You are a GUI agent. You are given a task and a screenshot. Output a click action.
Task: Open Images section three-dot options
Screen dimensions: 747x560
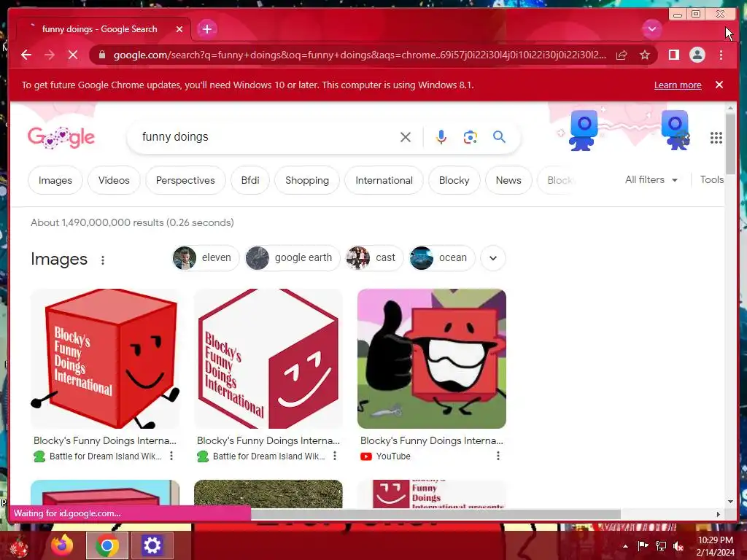pyautogui.click(x=102, y=260)
